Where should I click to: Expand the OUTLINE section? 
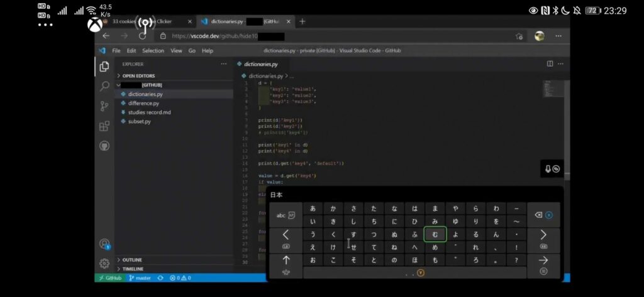[x=132, y=260]
